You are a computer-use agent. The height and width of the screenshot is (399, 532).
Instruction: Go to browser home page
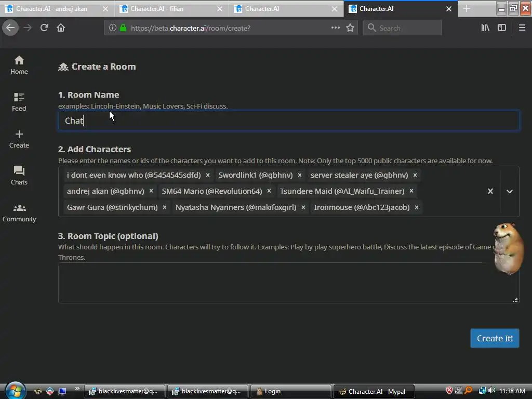point(61,28)
